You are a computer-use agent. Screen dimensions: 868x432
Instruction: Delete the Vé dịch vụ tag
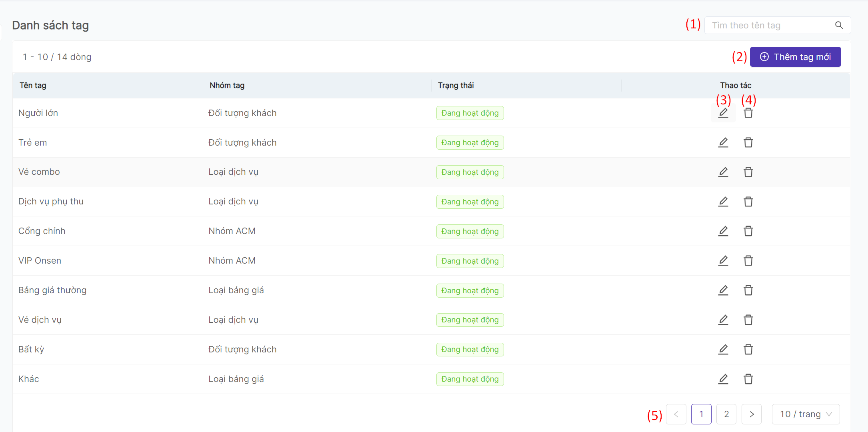tap(748, 320)
